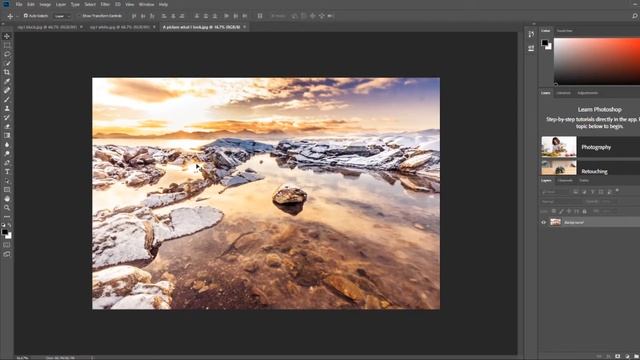Select the Dodge tool
The height and width of the screenshot is (360, 640).
tap(7, 153)
